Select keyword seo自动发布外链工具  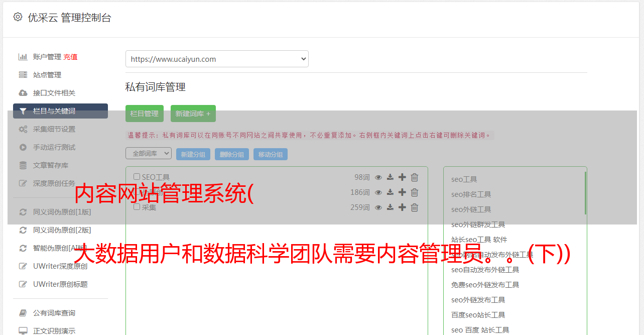(x=485, y=270)
